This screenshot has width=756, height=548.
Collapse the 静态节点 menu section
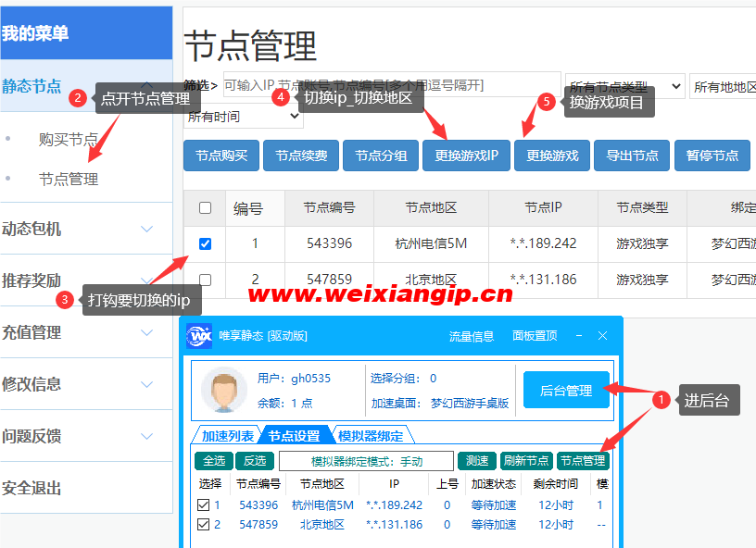tap(86, 86)
